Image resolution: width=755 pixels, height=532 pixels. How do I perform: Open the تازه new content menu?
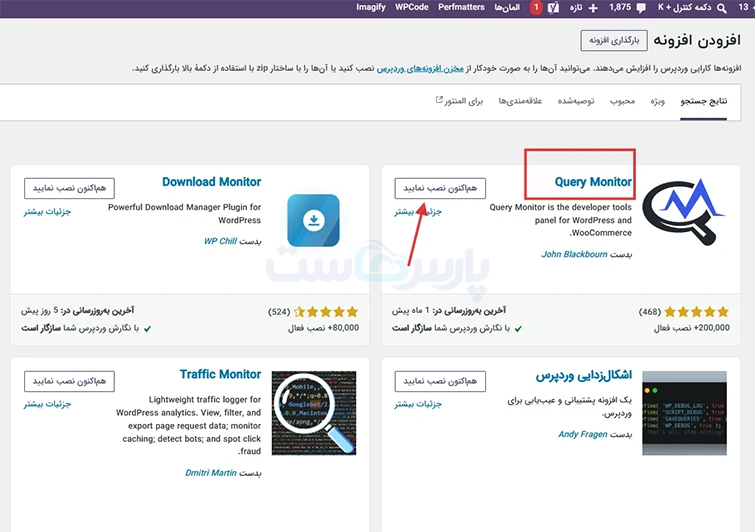tap(576, 8)
